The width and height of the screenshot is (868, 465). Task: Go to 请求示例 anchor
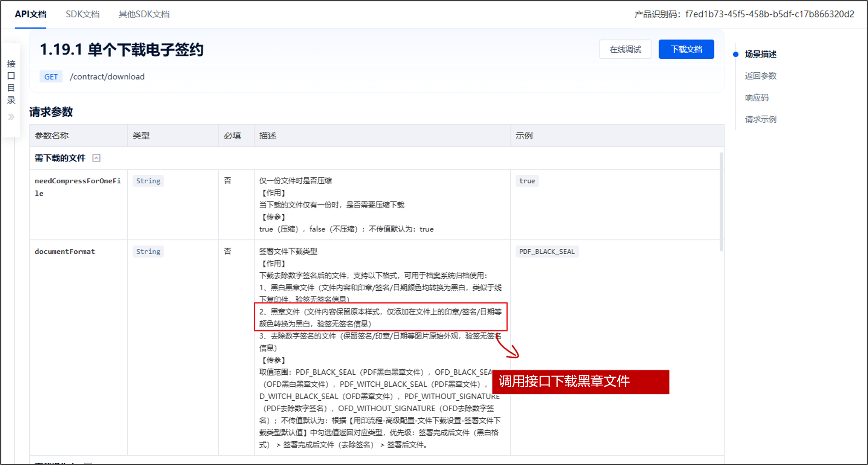[x=760, y=120]
